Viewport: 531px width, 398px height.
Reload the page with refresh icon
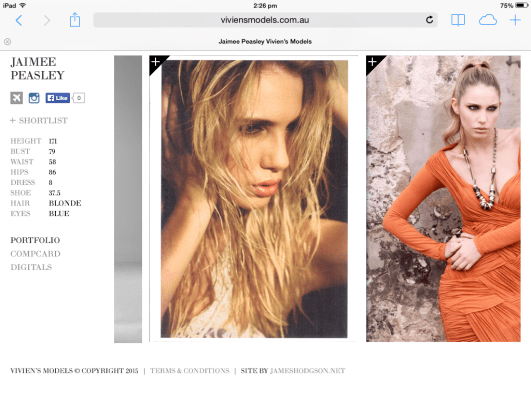[429, 20]
